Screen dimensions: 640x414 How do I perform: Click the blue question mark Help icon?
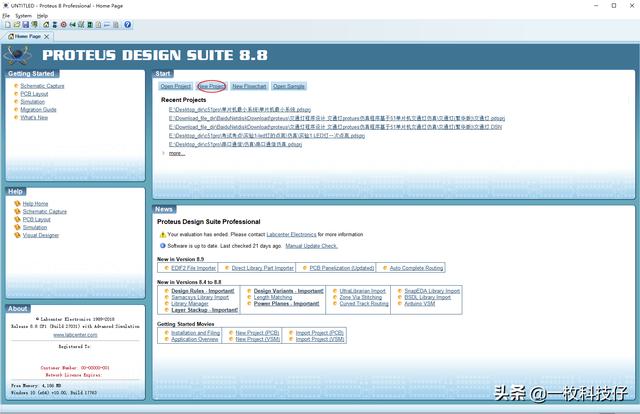point(128,25)
